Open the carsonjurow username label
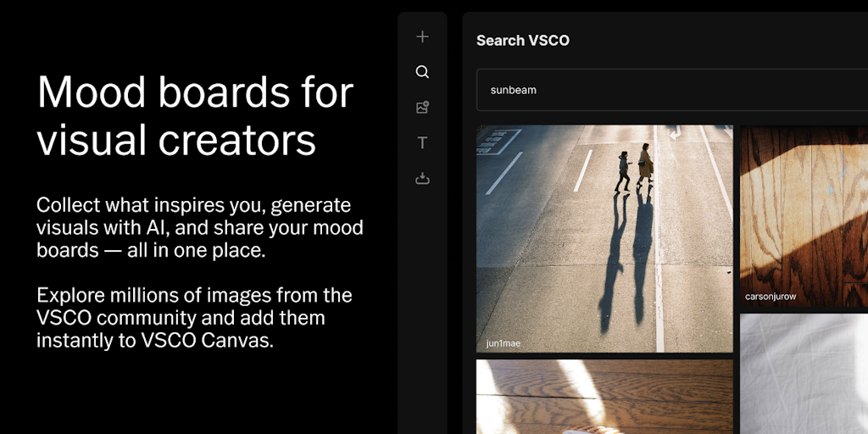The height and width of the screenshot is (434, 868). pos(771,296)
